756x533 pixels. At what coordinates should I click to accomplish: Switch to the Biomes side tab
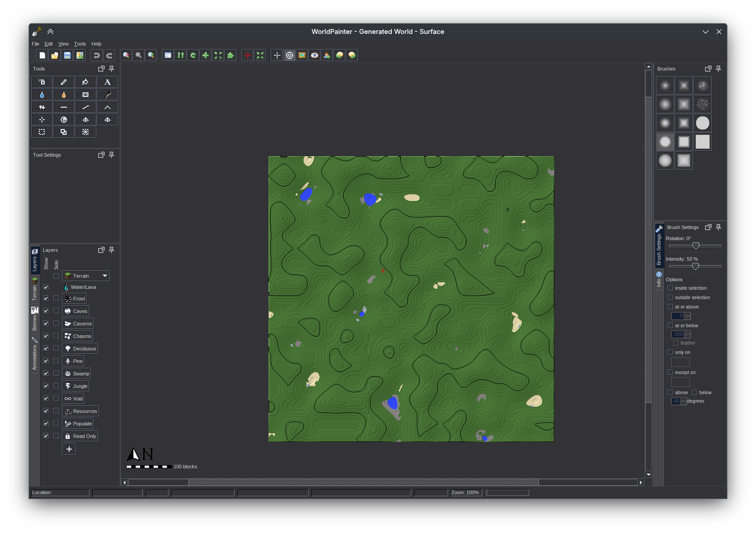point(34,319)
